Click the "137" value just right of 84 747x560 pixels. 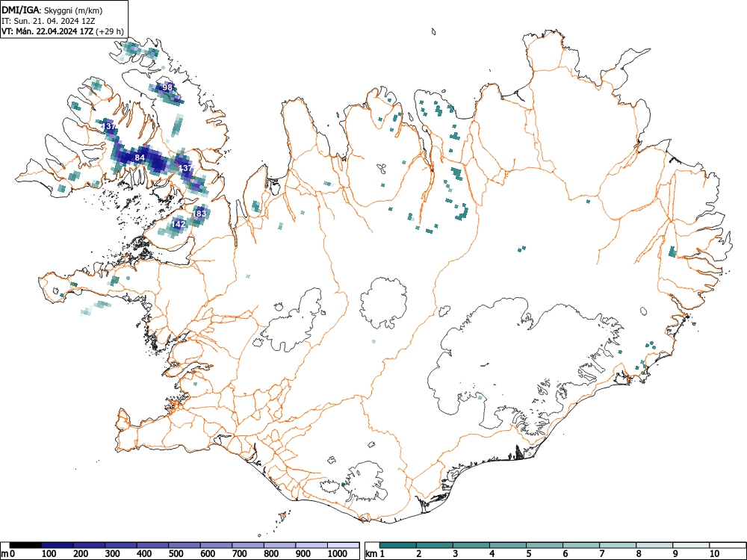(185, 168)
